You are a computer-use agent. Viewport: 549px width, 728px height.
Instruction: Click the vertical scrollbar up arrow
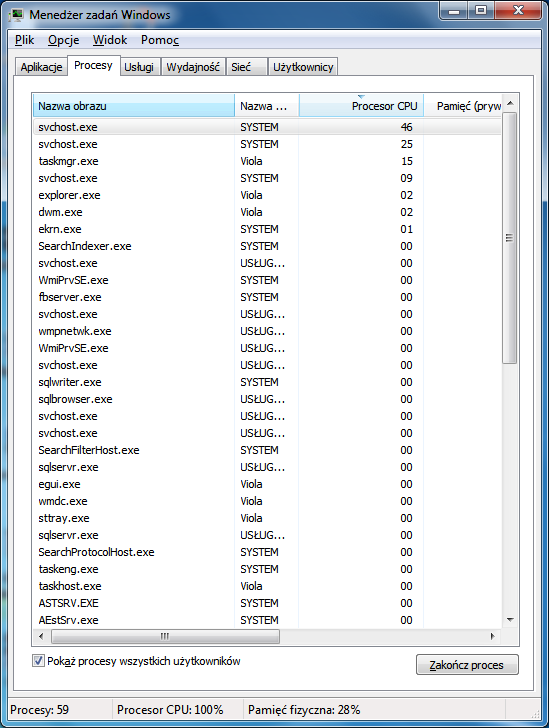point(510,103)
